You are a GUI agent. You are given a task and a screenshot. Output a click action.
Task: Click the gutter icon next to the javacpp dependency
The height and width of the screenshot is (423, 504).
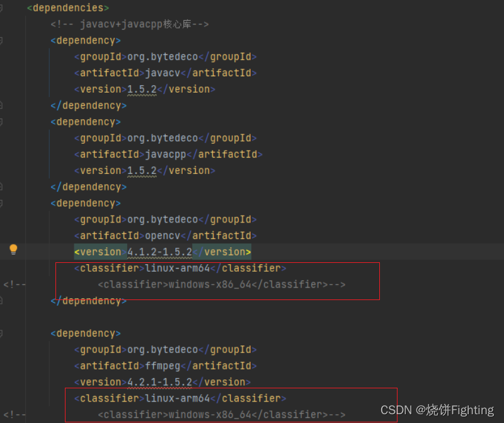(x=3, y=121)
